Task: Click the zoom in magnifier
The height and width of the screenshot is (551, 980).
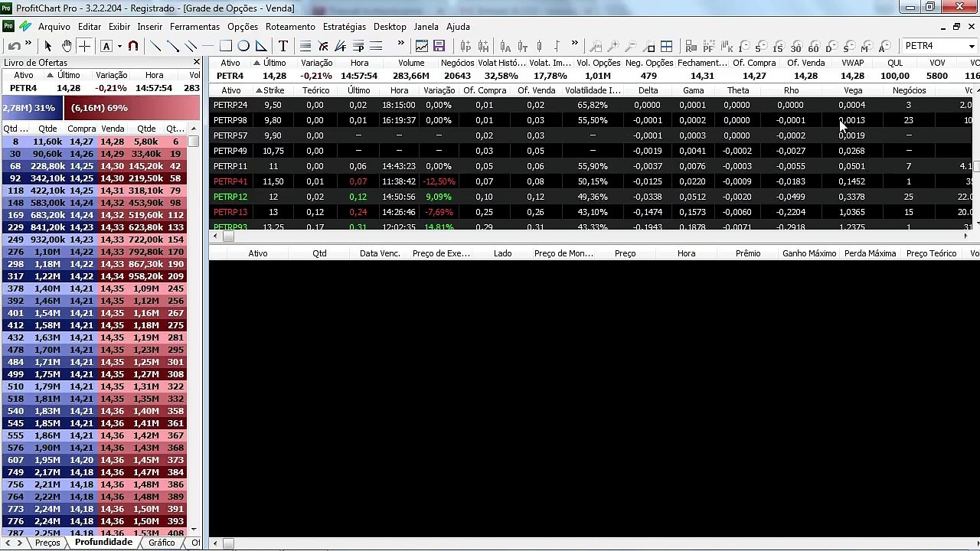Action: tap(613, 46)
